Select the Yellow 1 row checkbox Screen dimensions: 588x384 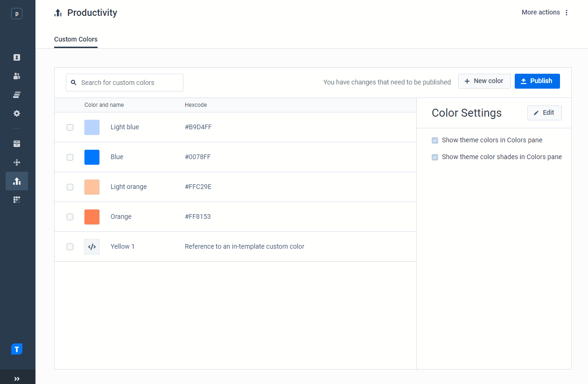70,247
